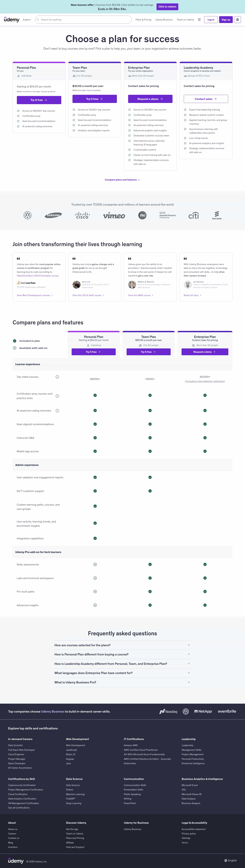Open the Explore menu
Viewport: 245px width, 868px height.
[x=27, y=20]
